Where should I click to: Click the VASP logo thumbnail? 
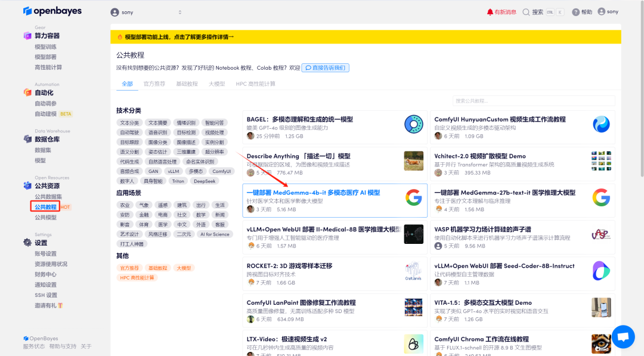(601, 234)
